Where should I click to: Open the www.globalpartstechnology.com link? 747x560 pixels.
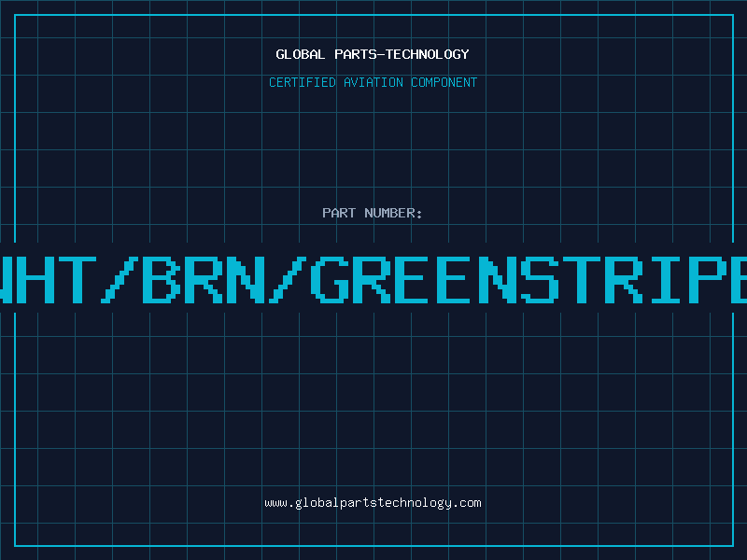(x=373, y=503)
